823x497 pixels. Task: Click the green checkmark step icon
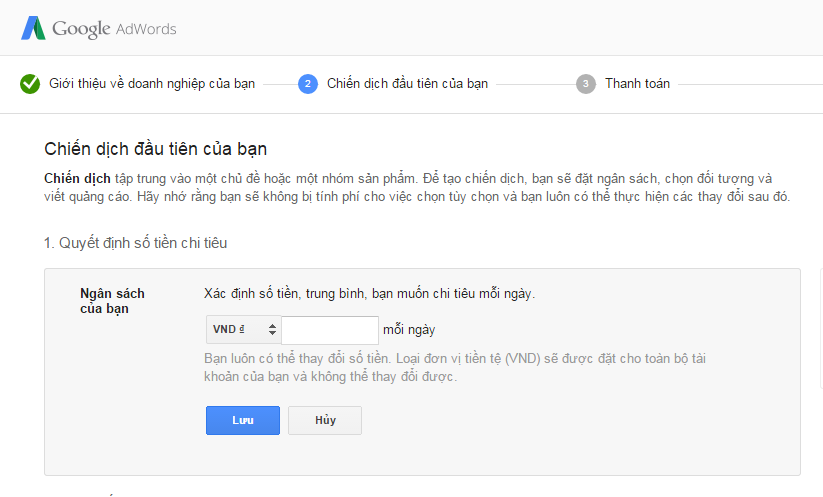(x=30, y=84)
